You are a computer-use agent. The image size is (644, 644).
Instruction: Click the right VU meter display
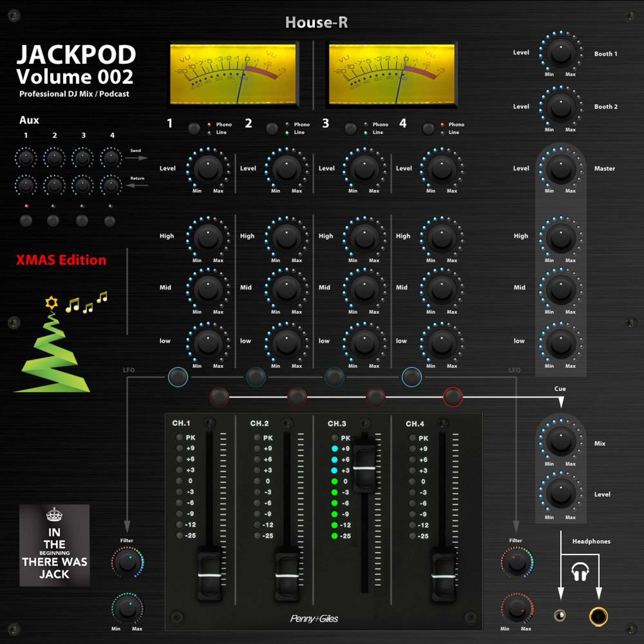392,75
